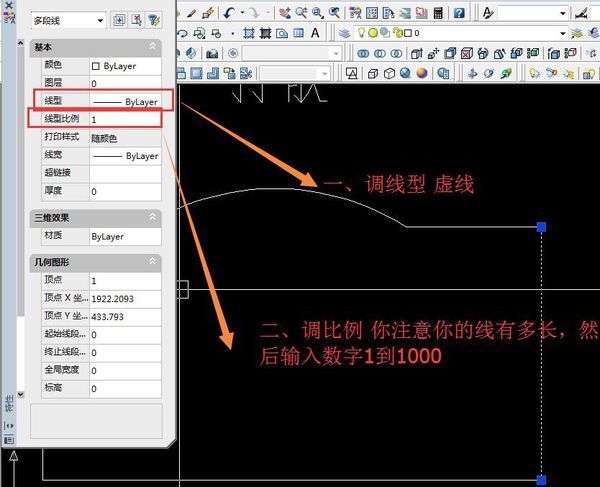Collapse the 基本 section
Viewport: 600px width, 487px height.
click(x=152, y=47)
